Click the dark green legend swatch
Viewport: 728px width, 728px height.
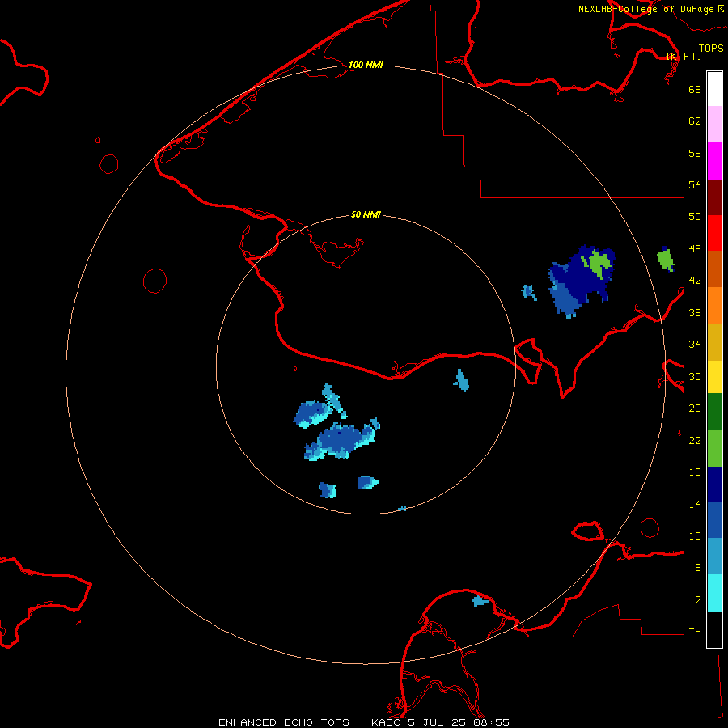tap(714, 412)
